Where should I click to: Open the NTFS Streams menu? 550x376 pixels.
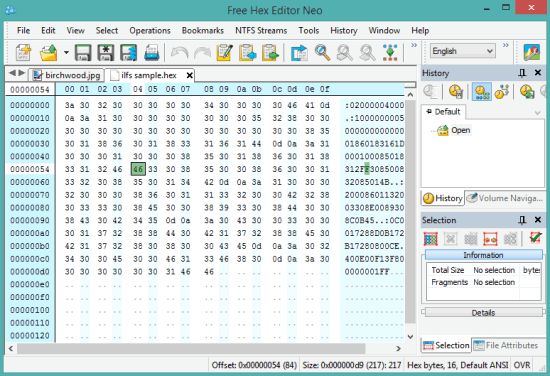[x=261, y=31]
